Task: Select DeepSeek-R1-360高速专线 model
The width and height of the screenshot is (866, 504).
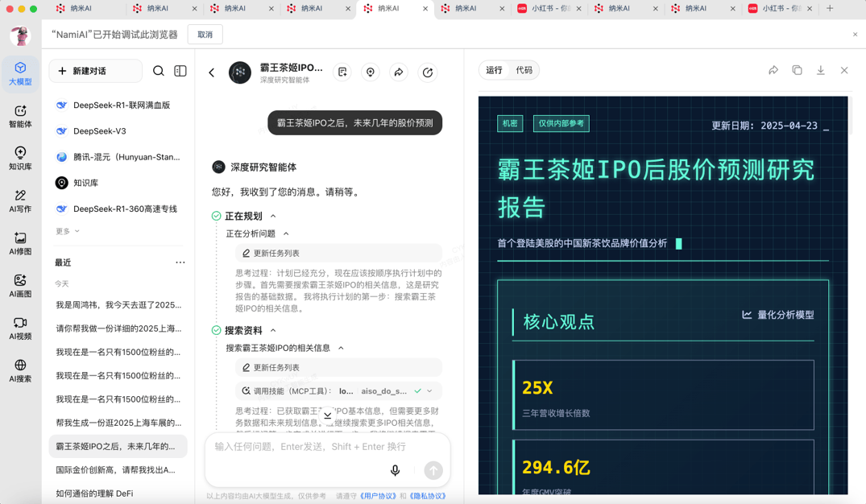Action: tap(118, 209)
